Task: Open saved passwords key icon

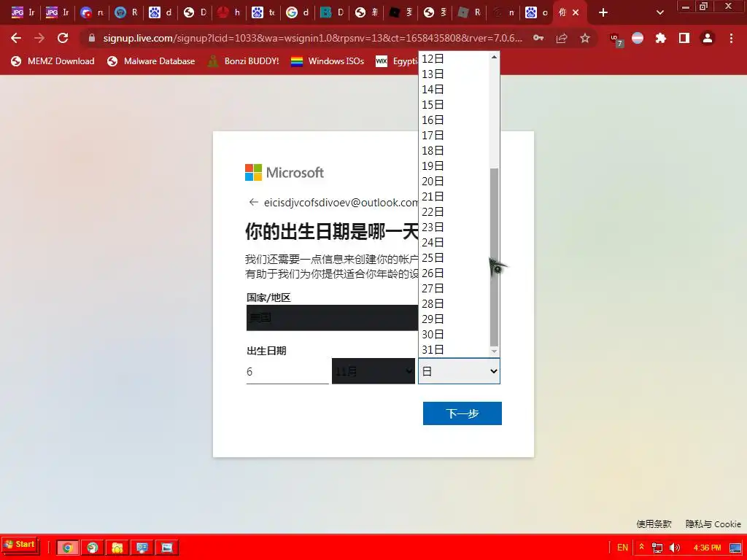Action: click(538, 38)
